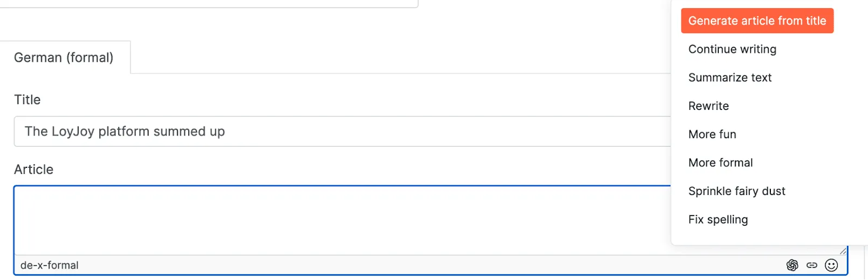Click the de-x-formal language code label
Viewport: 868px width, 280px height.
coord(49,265)
